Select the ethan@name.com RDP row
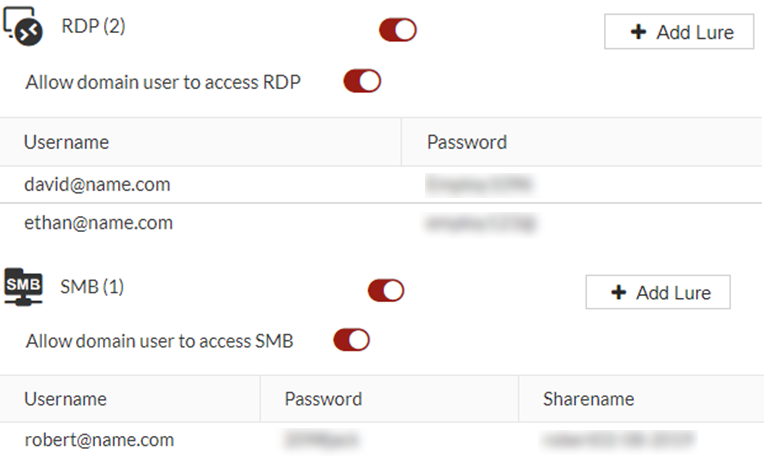The width and height of the screenshot is (764, 469). pyautogui.click(x=99, y=222)
